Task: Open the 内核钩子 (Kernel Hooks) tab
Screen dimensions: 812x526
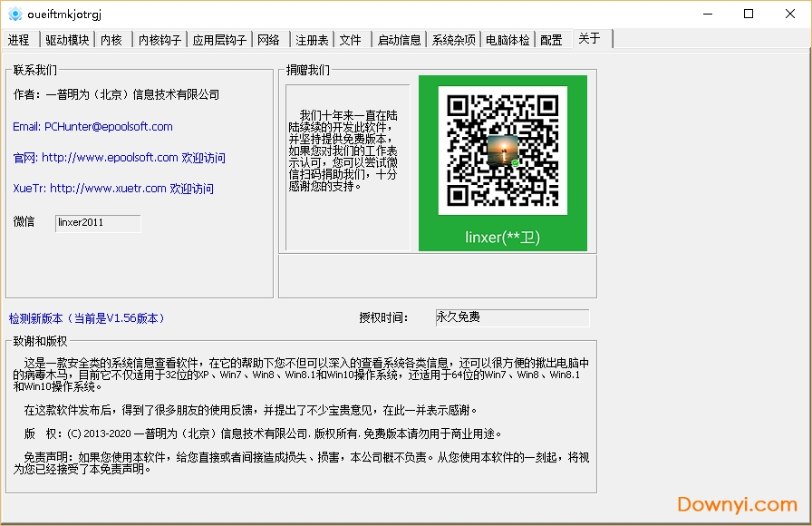Action: point(159,39)
